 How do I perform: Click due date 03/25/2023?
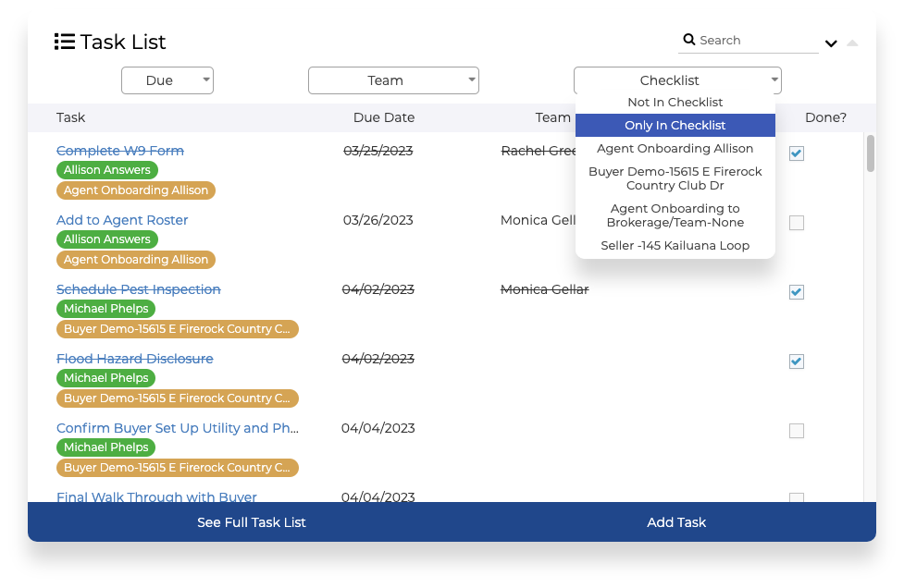[378, 151]
